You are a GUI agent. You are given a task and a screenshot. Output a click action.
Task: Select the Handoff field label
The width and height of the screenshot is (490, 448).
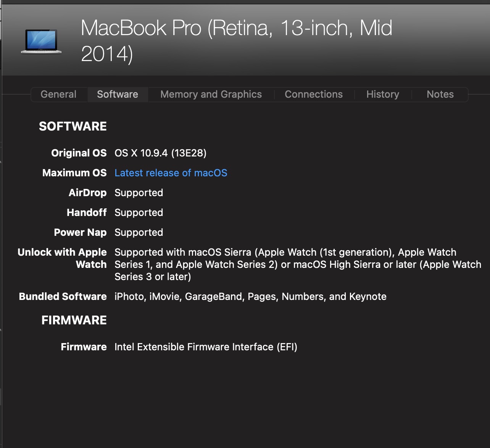[x=87, y=213]
